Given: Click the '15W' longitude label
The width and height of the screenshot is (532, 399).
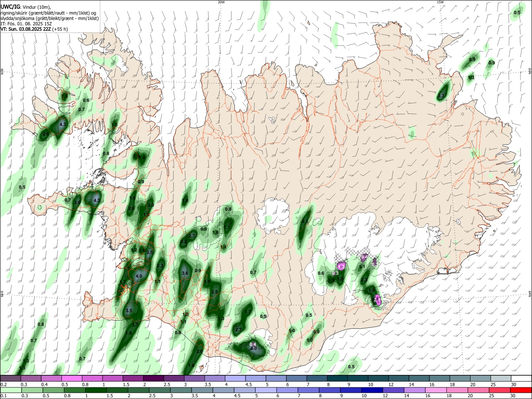Looking at the screenshot, I should coord(440,2).
